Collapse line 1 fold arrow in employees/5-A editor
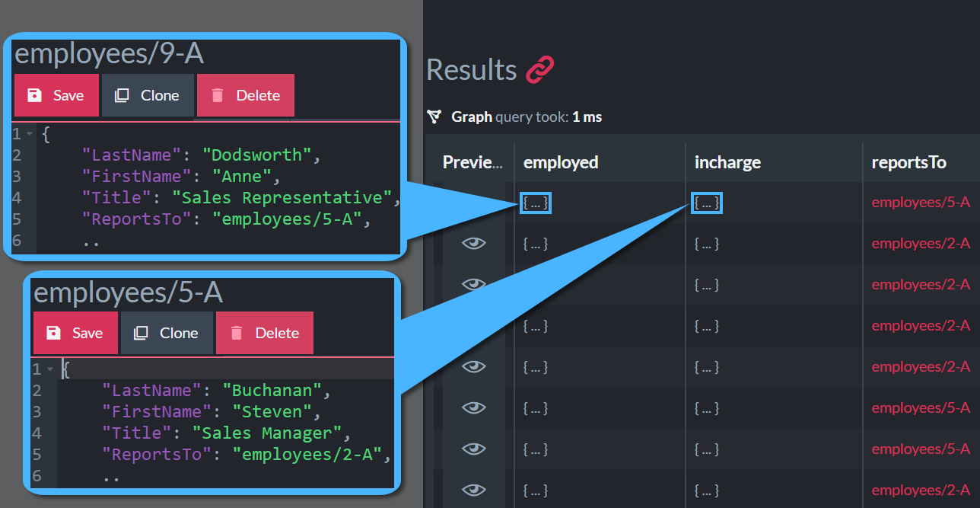This screenshot has width=980, height=508. click(x=48, y=369)
